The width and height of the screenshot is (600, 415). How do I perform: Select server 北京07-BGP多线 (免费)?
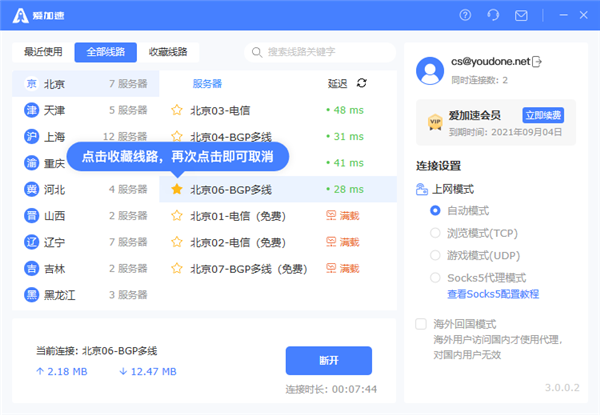278,268
